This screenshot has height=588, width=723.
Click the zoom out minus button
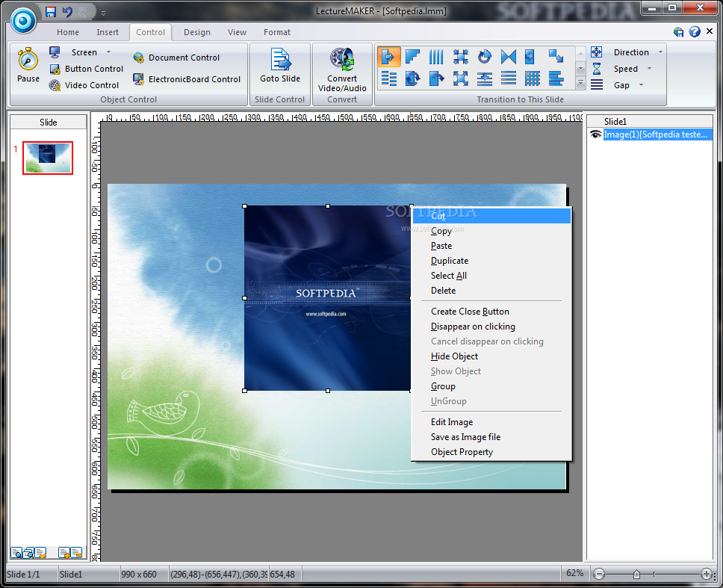(x=599, y=574)
